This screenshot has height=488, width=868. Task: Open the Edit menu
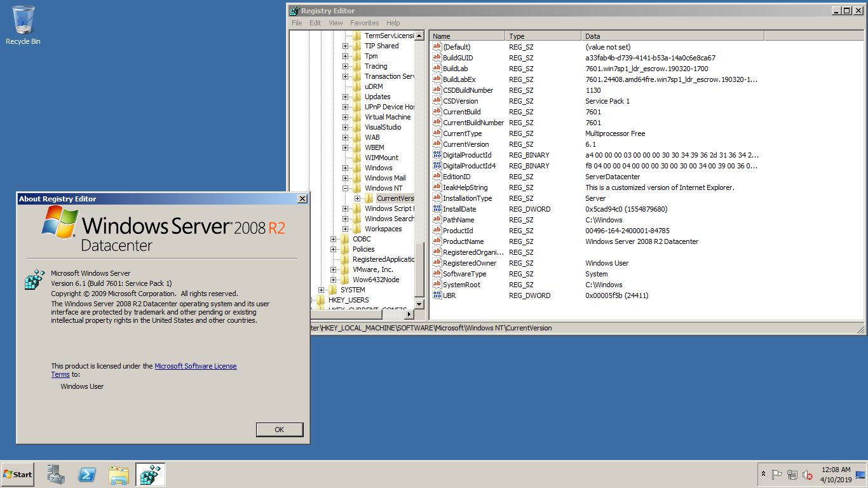(315, 23)
